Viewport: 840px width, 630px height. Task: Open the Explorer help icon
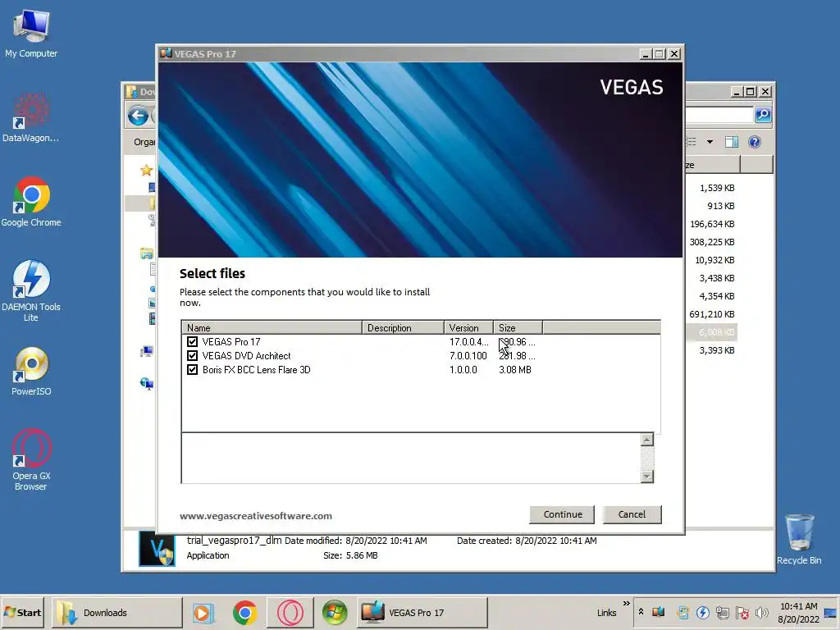[755, 142]
